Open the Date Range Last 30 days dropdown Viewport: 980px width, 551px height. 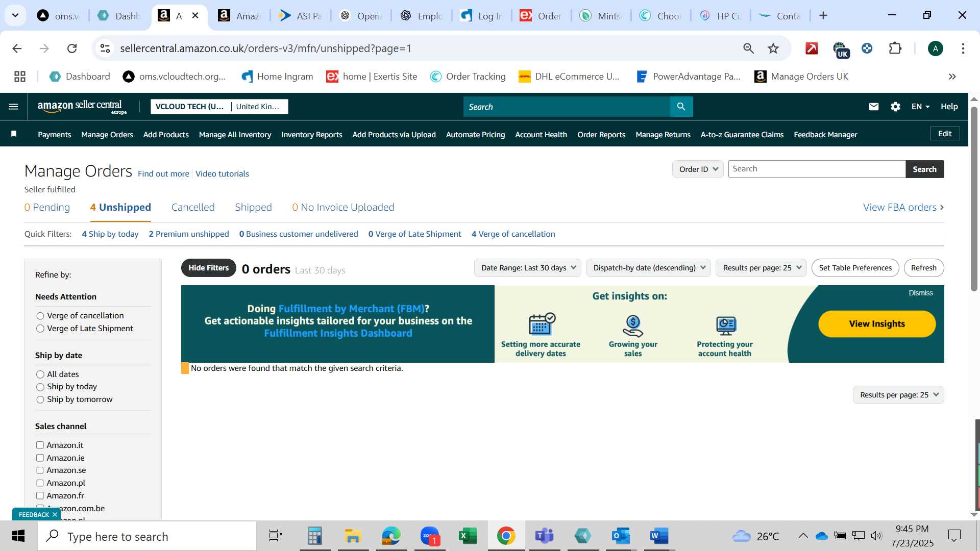pos(528,268)
